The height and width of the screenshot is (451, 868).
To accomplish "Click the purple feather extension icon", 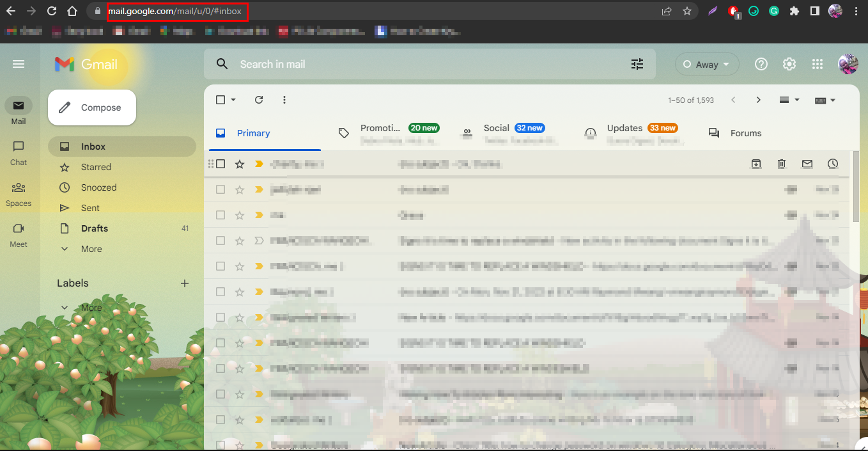I will (713, 11).
